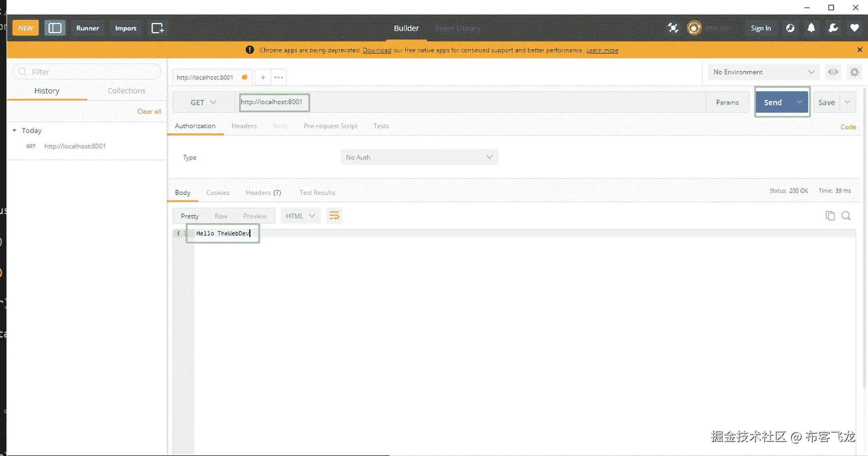This screenshot has height=456, width=868.
Task: Select the response Cookies tab
Action: point(218,193)
